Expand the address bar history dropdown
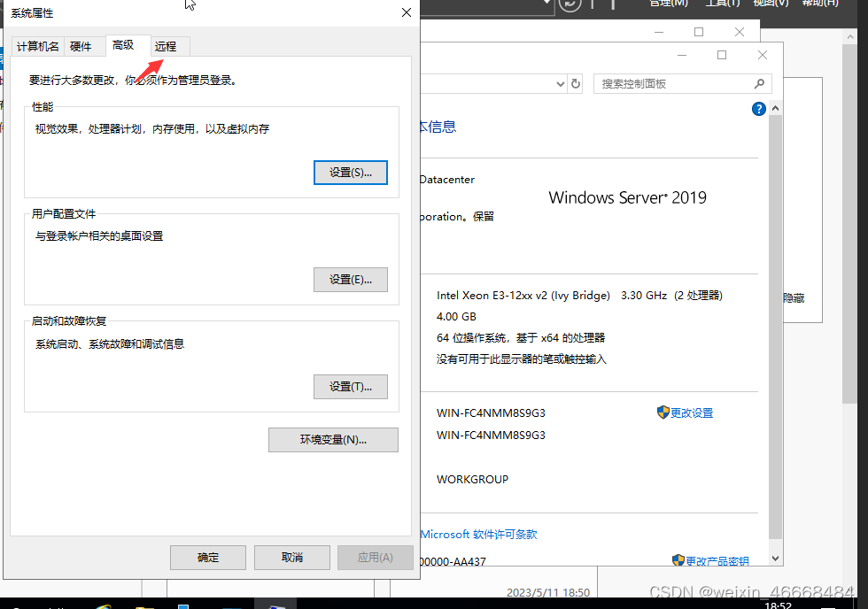Screen dimensions: 868x609 [560, 84]
